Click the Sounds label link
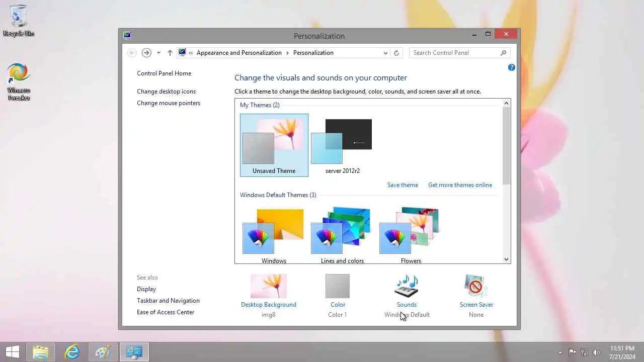Viewport: 644px width, 362px height. [x=407, y=305]
